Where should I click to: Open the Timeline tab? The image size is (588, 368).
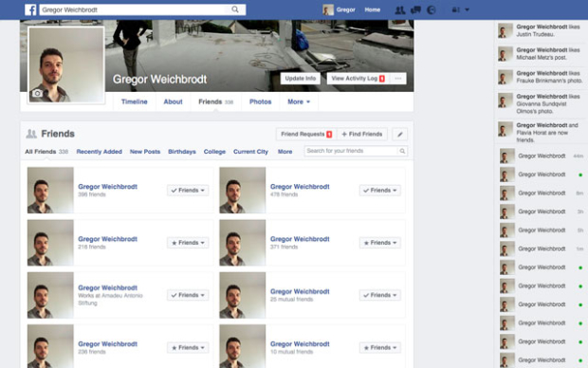[135, 102]
